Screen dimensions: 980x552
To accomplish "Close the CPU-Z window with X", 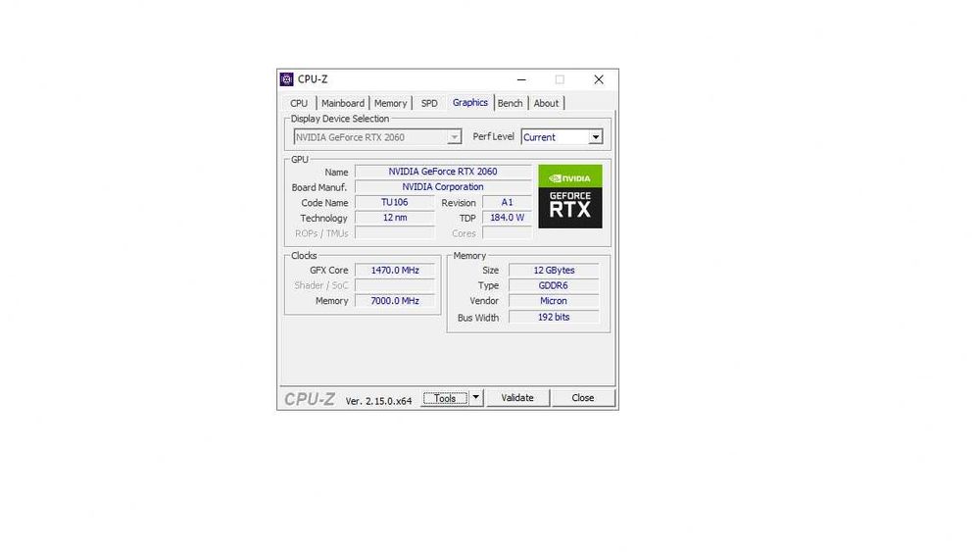I will 599,79.
